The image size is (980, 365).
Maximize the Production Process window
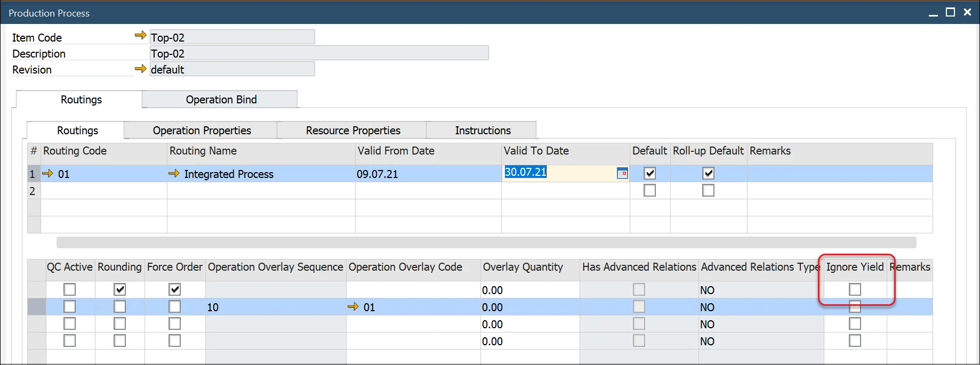point(950,12)
